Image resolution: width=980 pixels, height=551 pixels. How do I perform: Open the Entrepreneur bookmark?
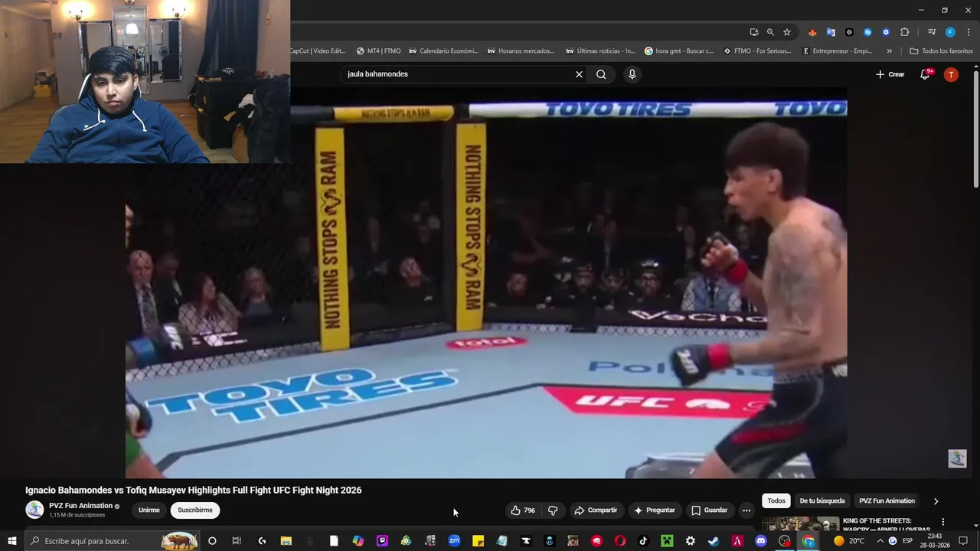coord(837,51)
